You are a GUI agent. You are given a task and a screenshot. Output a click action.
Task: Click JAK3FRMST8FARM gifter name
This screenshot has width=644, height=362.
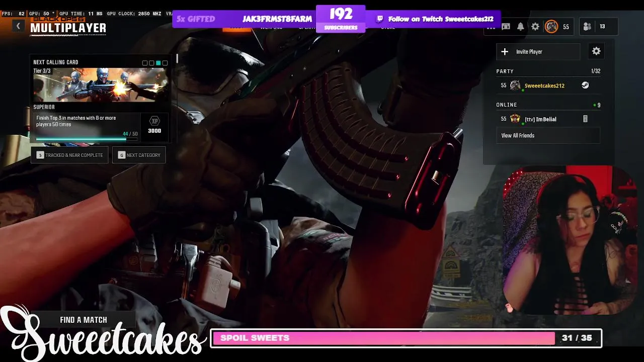click(x=277, y=19)
